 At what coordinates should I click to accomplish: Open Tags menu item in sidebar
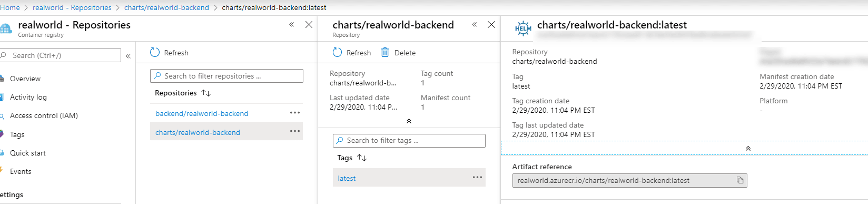click(x=17, y=134)
